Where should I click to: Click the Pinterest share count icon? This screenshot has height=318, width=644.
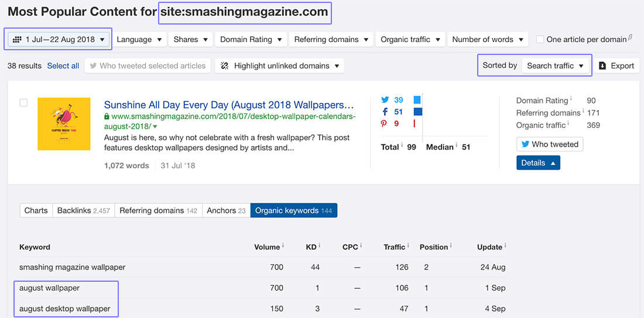385,123
